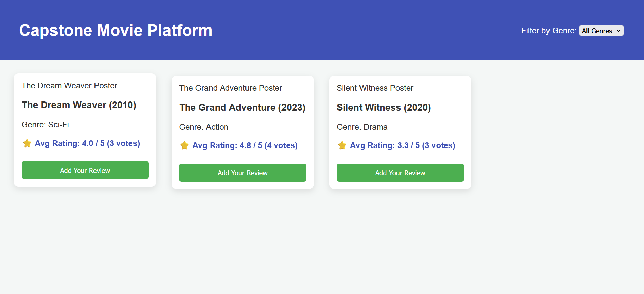Add your review for The Dream Weaver

(85, 170)
